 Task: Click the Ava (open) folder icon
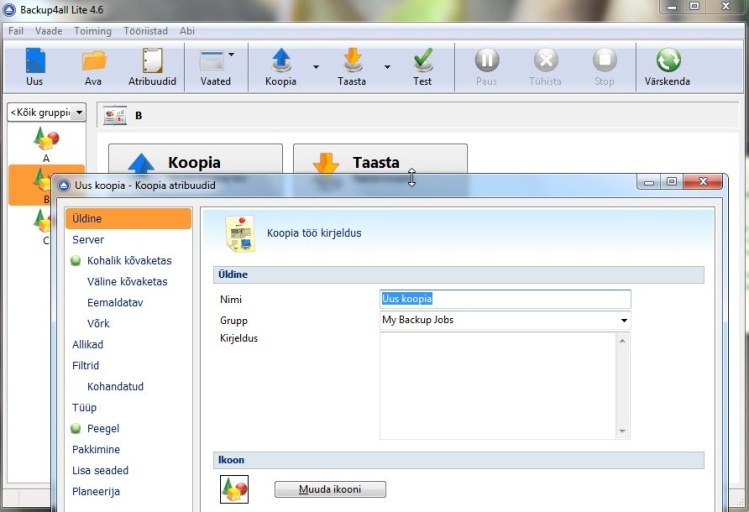click(94, 61)
